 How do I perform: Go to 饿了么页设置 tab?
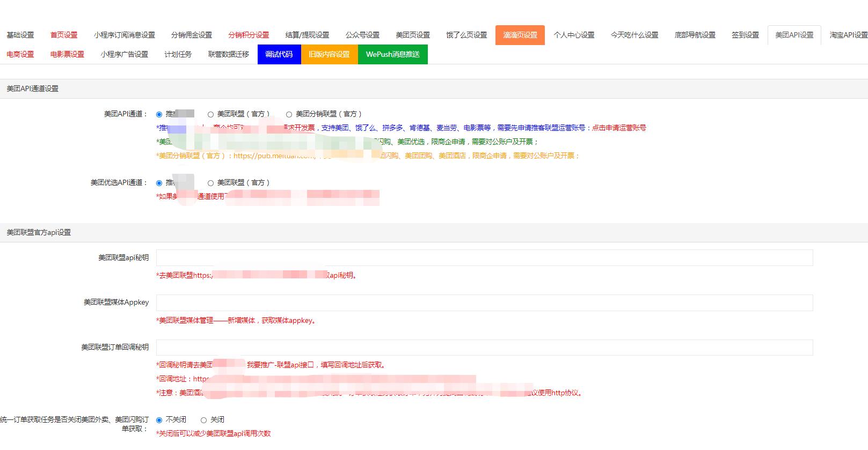point(467,35)
